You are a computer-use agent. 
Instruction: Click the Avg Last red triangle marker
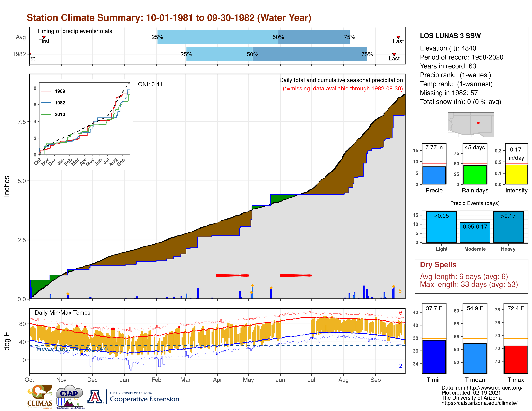(x=398, y=37)
